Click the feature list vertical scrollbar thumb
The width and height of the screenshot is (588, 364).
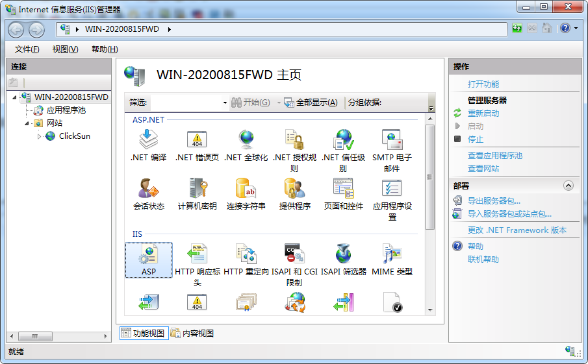click(x=429, y=177)
